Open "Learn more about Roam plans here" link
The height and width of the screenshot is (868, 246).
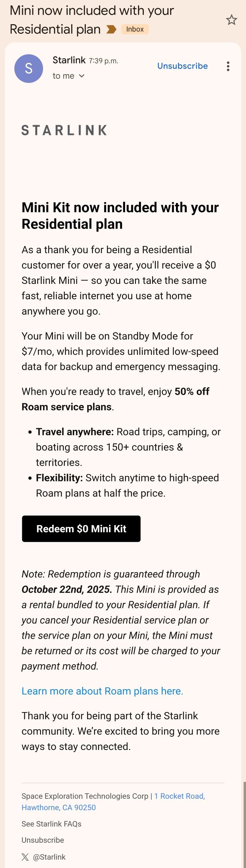tap(102, 691)
